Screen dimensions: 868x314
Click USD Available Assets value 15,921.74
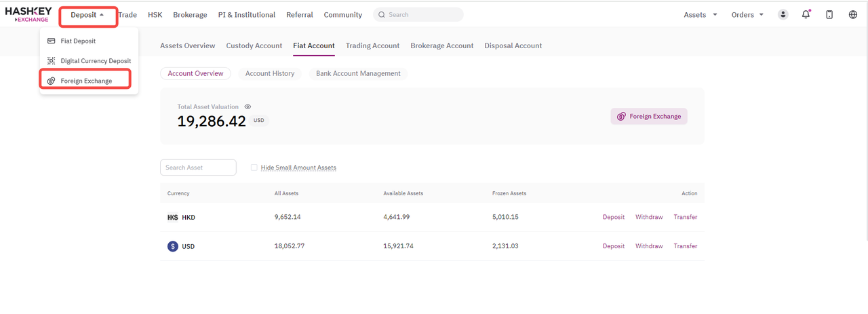(399, 246)
